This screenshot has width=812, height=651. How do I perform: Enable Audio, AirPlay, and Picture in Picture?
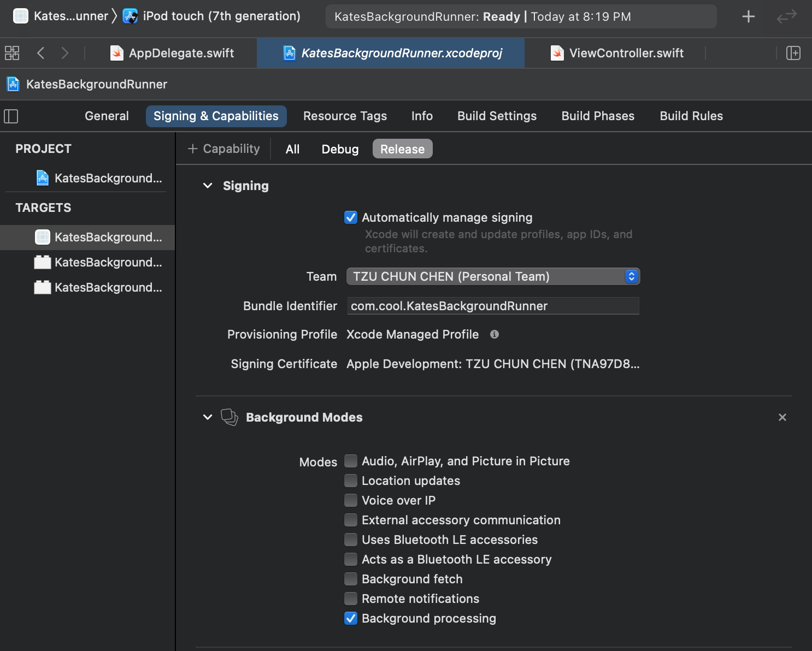(351, 461)
